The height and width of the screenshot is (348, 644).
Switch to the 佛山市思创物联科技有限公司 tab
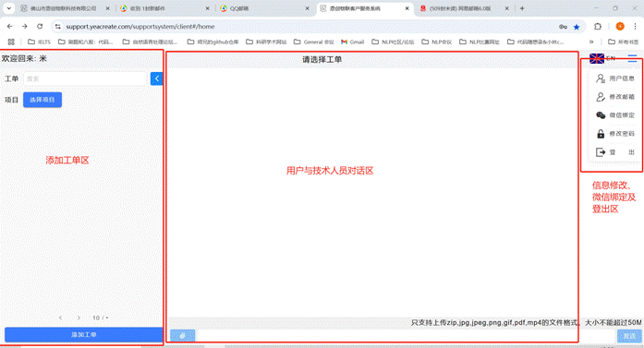65,8
